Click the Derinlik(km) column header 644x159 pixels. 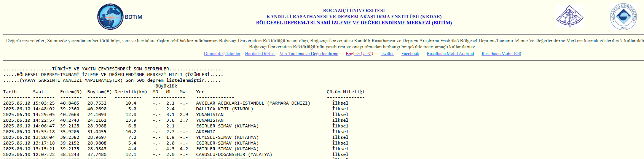coord(131,92)
